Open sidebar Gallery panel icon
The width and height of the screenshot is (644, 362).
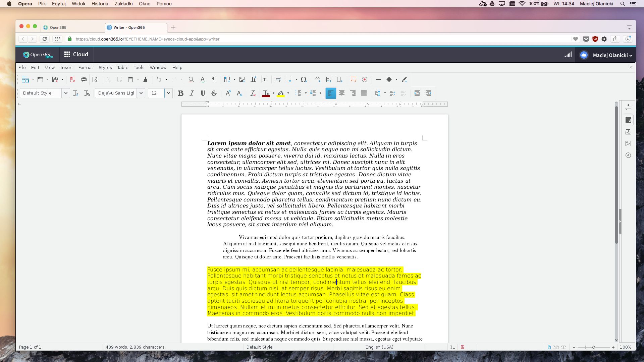pyautogui.click(x=628, y=143)
